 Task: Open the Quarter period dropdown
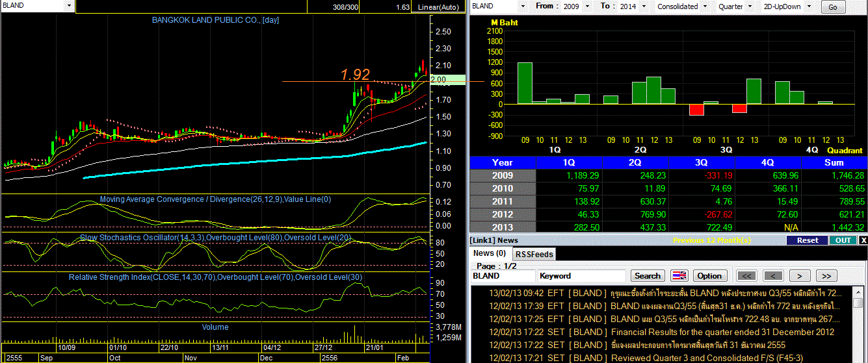coord(750,6)
